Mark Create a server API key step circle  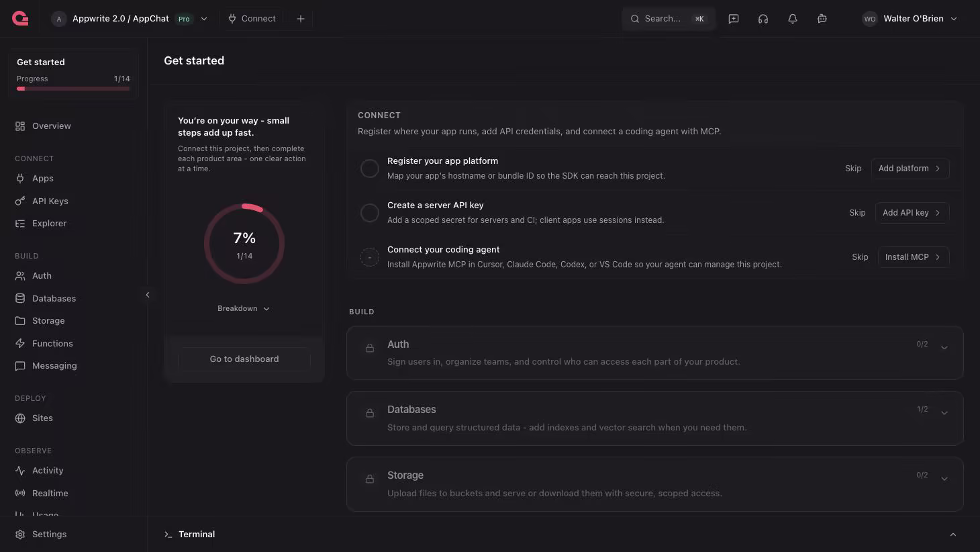370,213
